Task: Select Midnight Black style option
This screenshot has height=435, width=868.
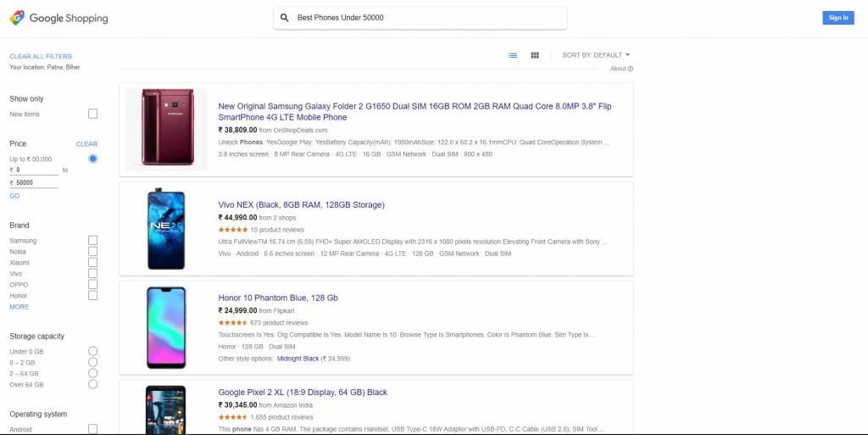Action: click(x=298, y=359)
